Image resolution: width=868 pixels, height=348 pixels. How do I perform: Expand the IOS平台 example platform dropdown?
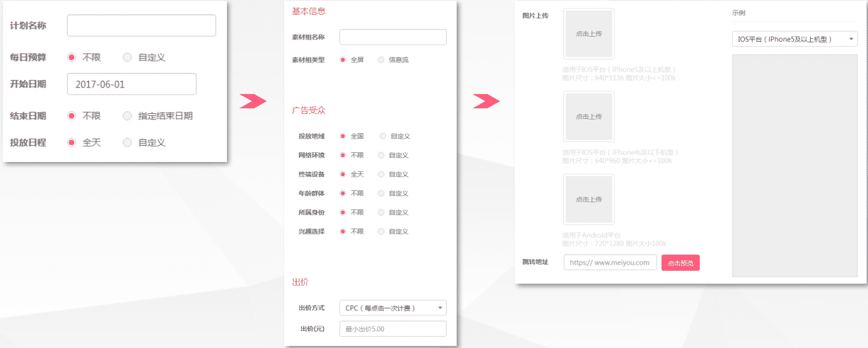[794, 40]
